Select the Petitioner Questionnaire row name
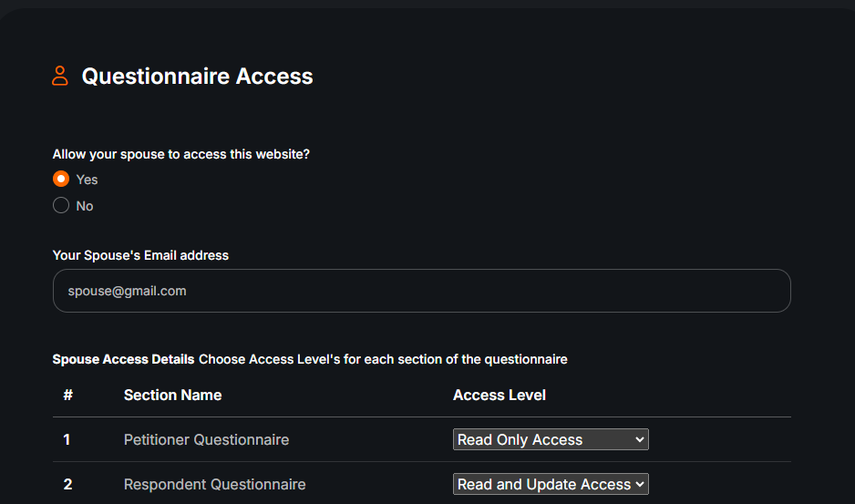The height and width of the screenshot is (504, 855). [206, 439]
